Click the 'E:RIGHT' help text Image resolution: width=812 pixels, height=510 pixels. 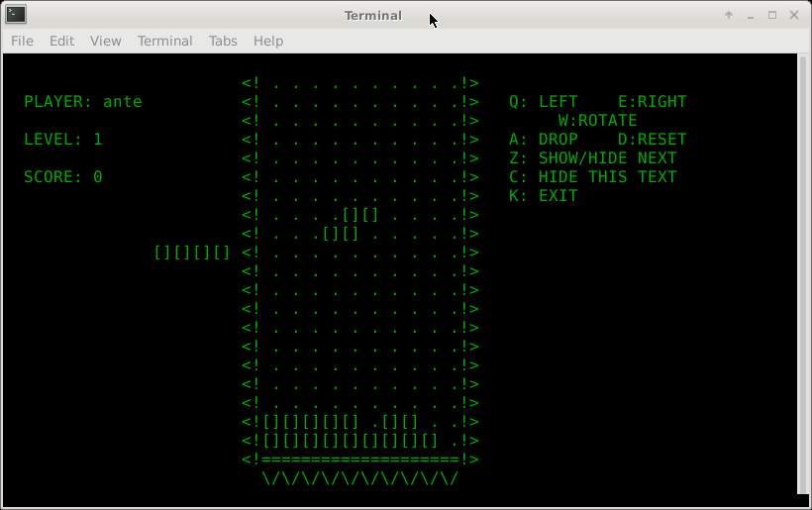653,101
